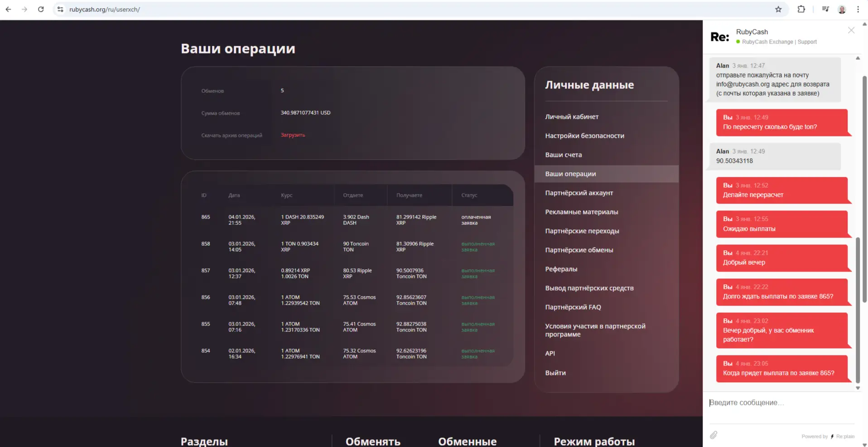Click Выйти to log out

(555, 373)
